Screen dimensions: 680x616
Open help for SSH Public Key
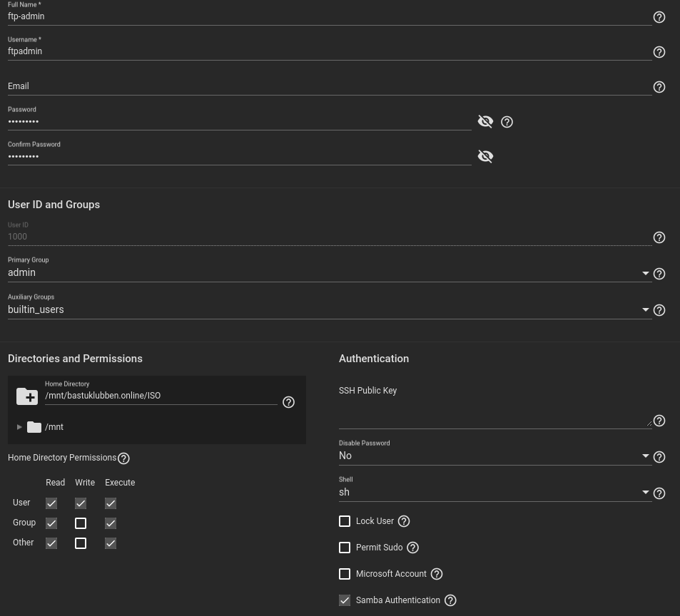pos(659,421)
